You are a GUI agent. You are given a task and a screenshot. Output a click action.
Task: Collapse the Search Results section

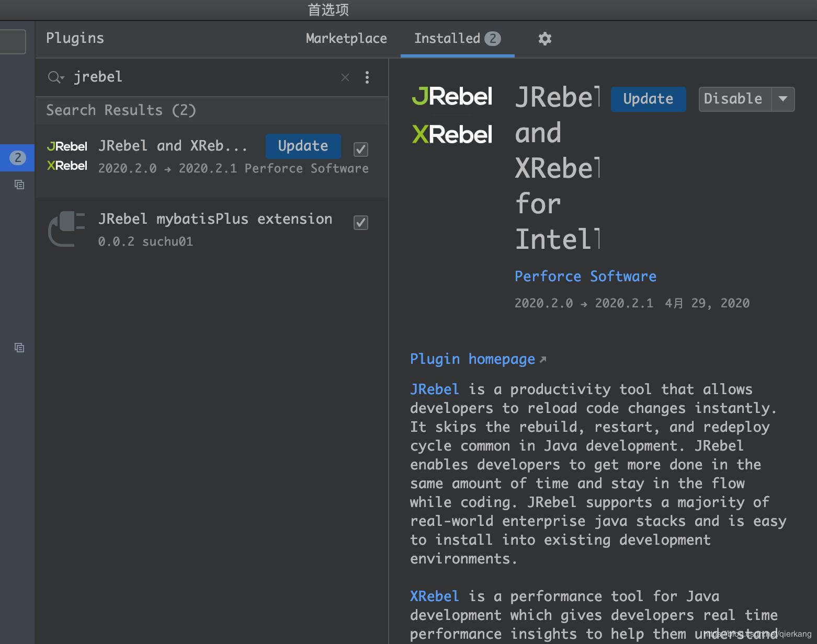click(121, 110)
